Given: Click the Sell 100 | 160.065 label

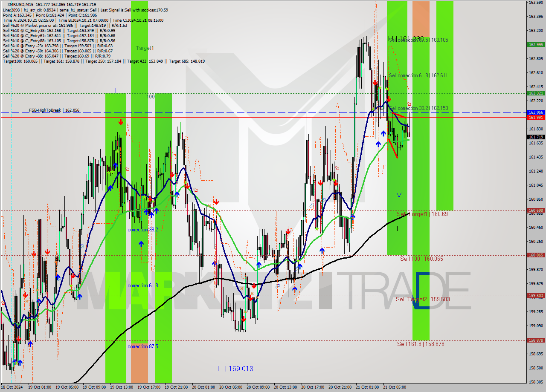Looking at the screenshot, I should (421, 259).
